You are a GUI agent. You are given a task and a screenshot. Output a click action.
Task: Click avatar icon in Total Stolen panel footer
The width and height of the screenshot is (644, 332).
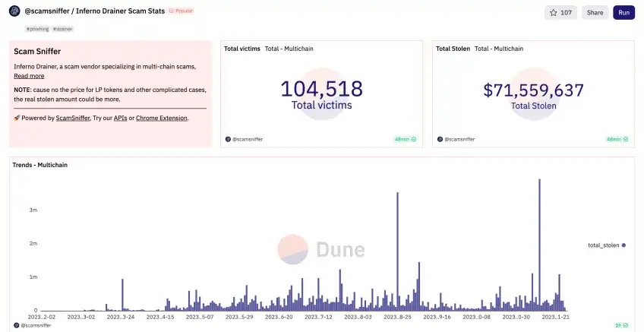click(440, 139)
